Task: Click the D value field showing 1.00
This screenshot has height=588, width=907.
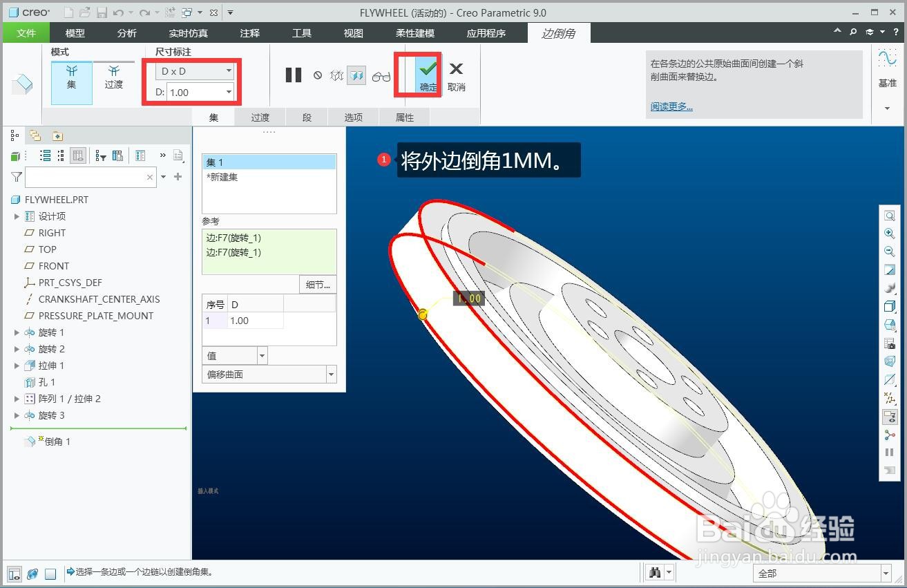Action: point(195,92)
